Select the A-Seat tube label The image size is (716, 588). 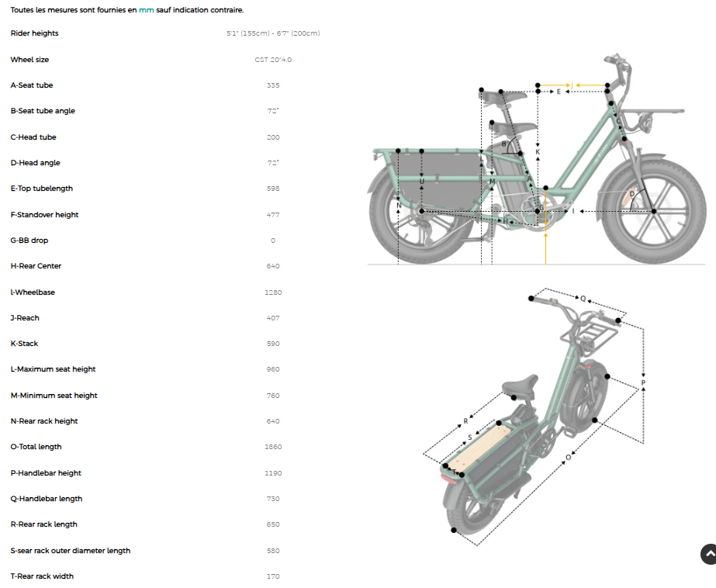click(x=31, y=85)
